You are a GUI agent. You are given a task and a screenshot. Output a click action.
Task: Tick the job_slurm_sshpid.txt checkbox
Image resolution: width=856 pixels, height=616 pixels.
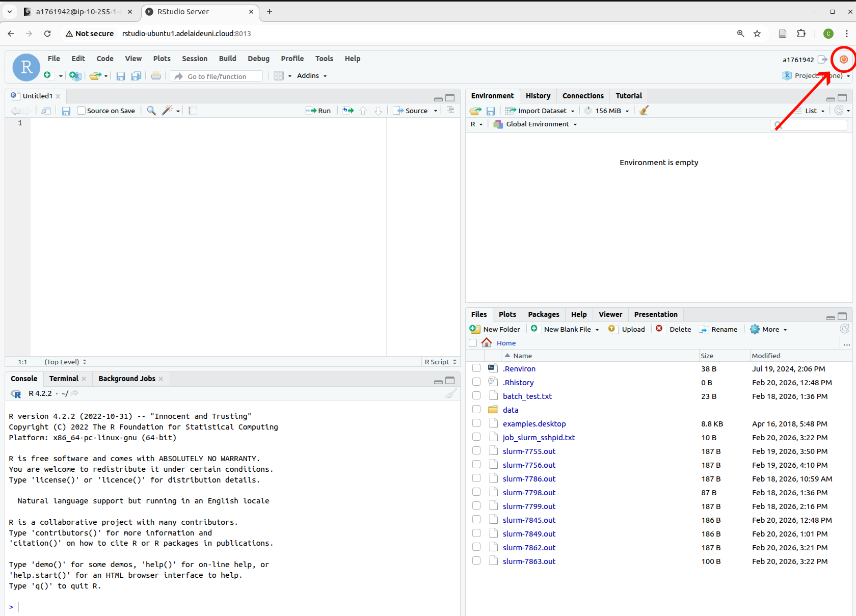[476, 437]
